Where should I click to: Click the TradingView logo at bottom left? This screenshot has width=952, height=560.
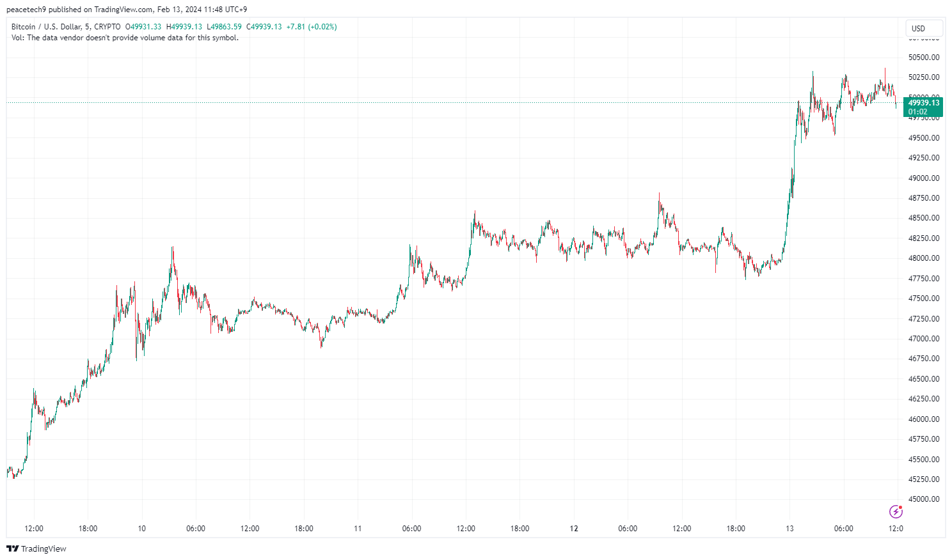(x=36, y=548)
